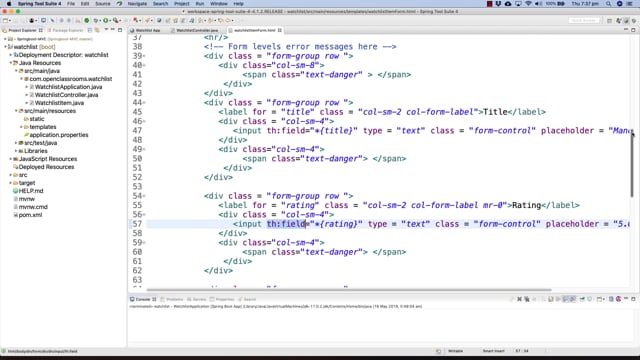Click Collapse All in Project Explorer

point(90,30)
